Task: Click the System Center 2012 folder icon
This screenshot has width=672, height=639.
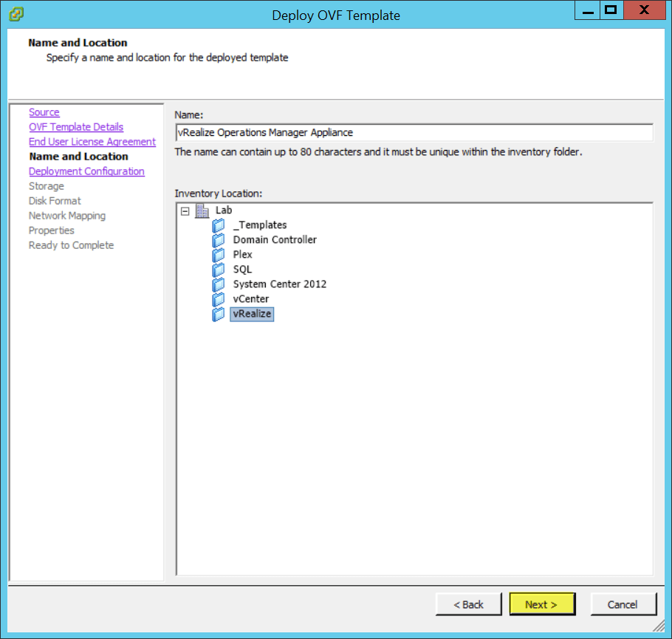Action: 219,284
